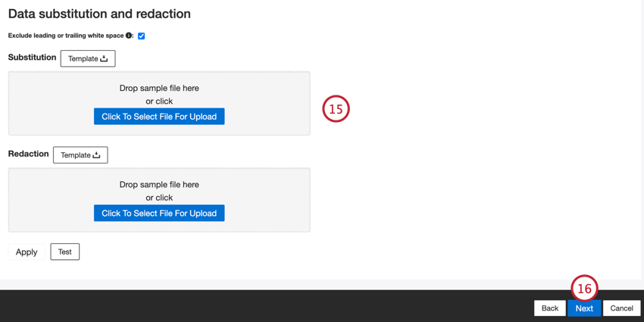Click the 'Exclude leading or trailing white space' label

click(65, 36)
